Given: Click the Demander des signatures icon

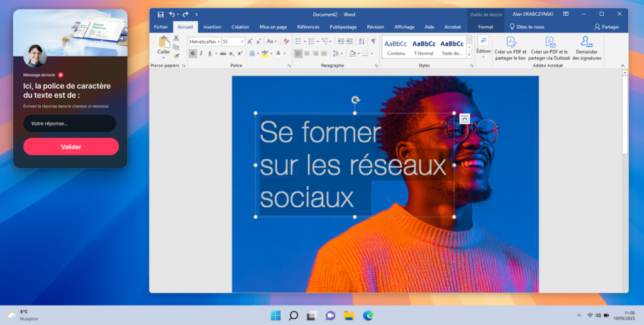Looking at the screenshot, I should (586, 48).
